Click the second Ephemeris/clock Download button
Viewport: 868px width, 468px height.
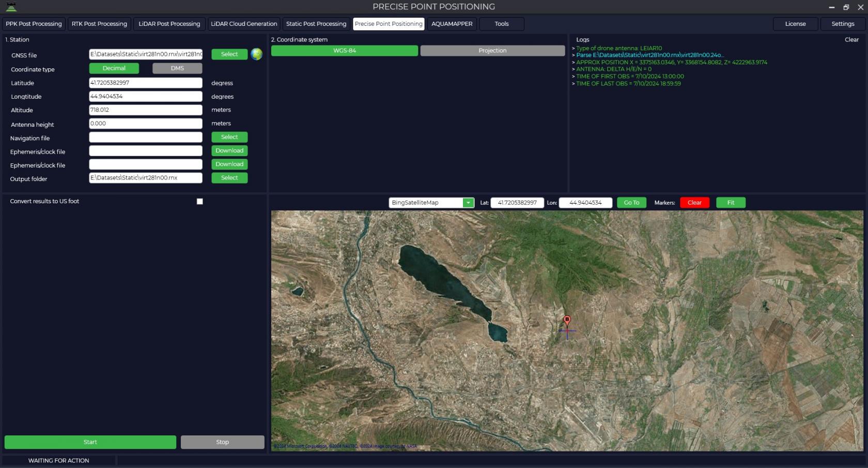[229, 164]
